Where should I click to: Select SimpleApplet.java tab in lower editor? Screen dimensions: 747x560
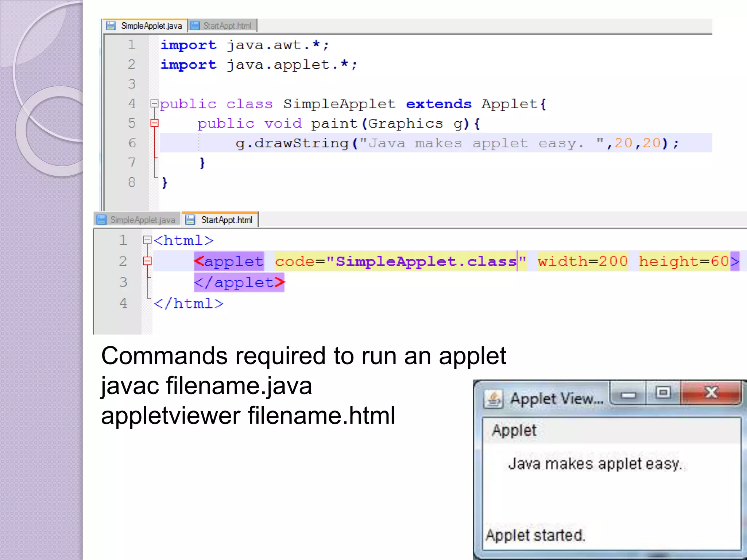point(138,220)
